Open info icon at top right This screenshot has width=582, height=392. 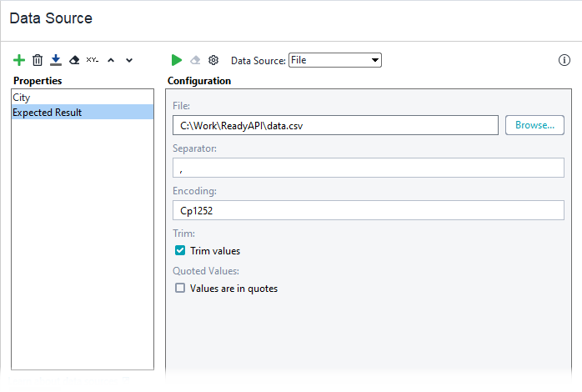[x=564, y=60]
